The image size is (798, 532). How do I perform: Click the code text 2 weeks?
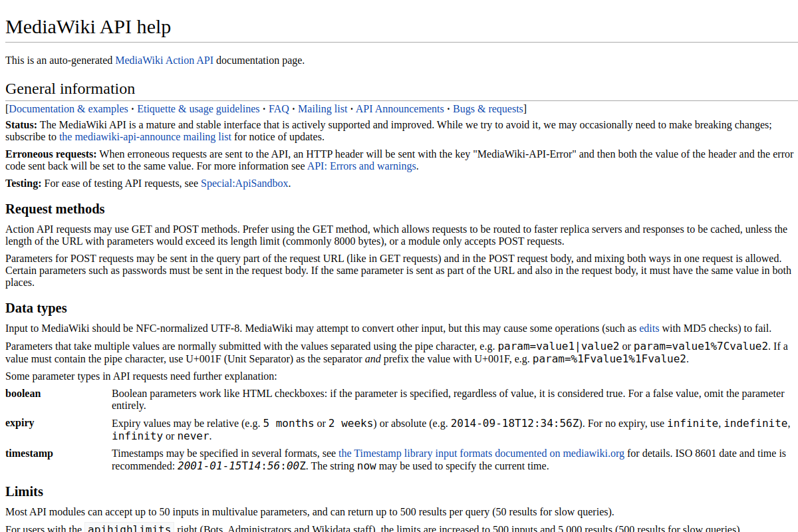pos(351,423)
